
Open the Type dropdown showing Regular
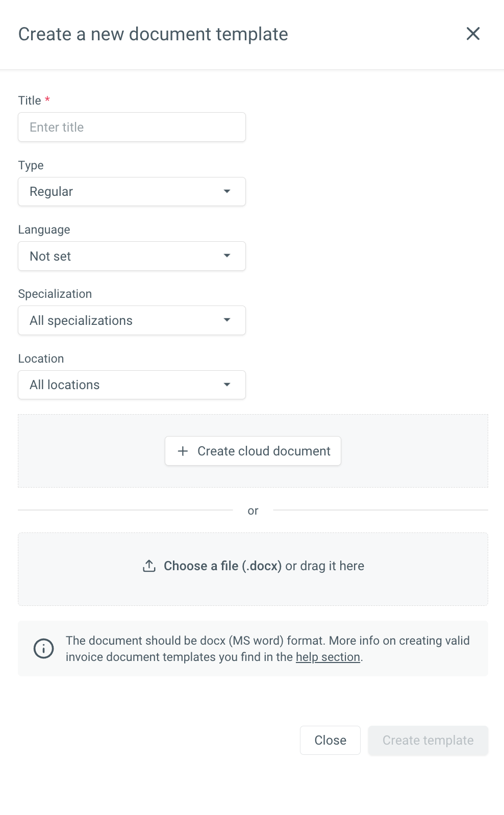coord(132,192)
